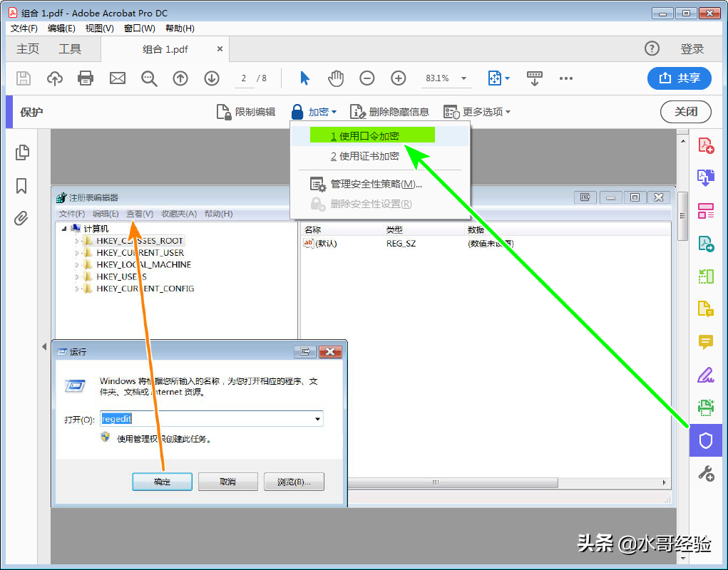
Task: Open Organize Pages green icon
Action: tap(706, 276)
